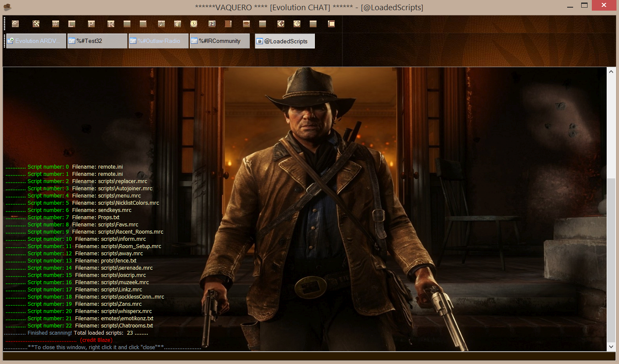Open the cowboy hat application menu icon

click(x=7, y=7)
